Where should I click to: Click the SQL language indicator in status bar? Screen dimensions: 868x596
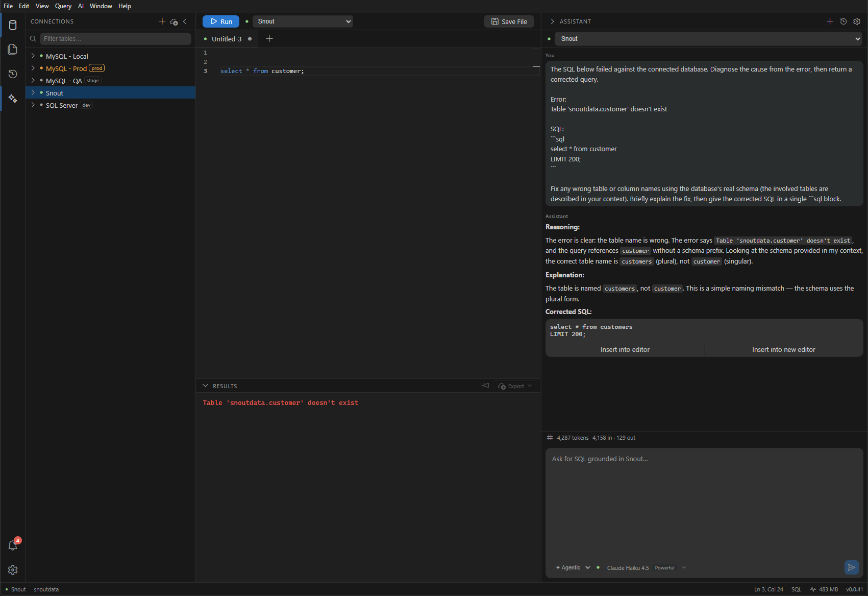pos(796,589)
